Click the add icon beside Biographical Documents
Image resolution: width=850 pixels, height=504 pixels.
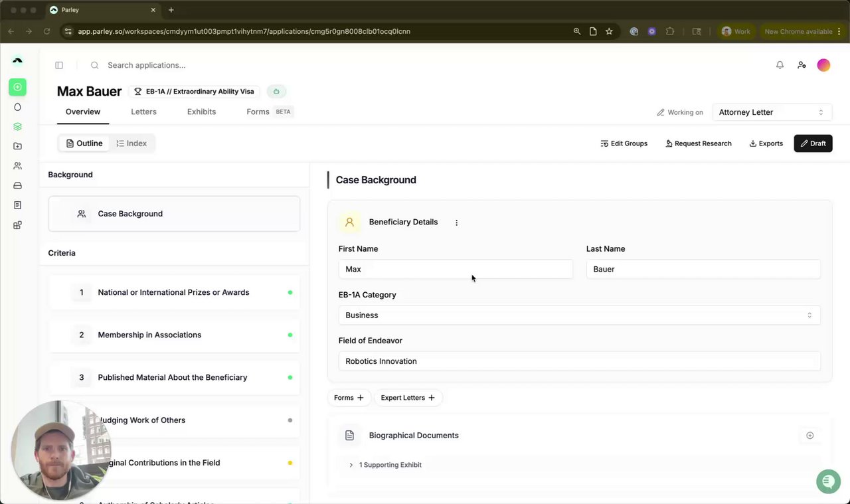[809, 436]
